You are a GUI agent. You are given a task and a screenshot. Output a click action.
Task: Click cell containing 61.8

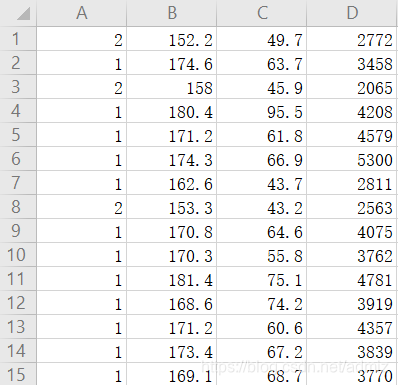[261, 135]
